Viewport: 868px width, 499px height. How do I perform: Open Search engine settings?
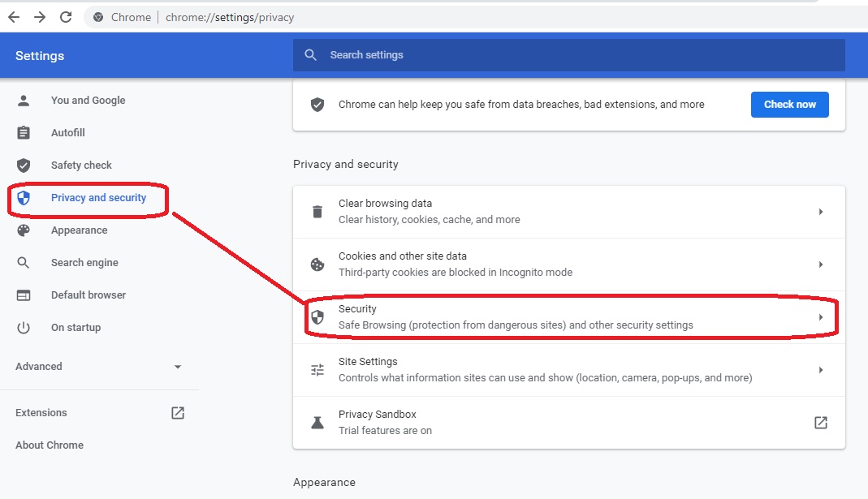click(84, 262)
